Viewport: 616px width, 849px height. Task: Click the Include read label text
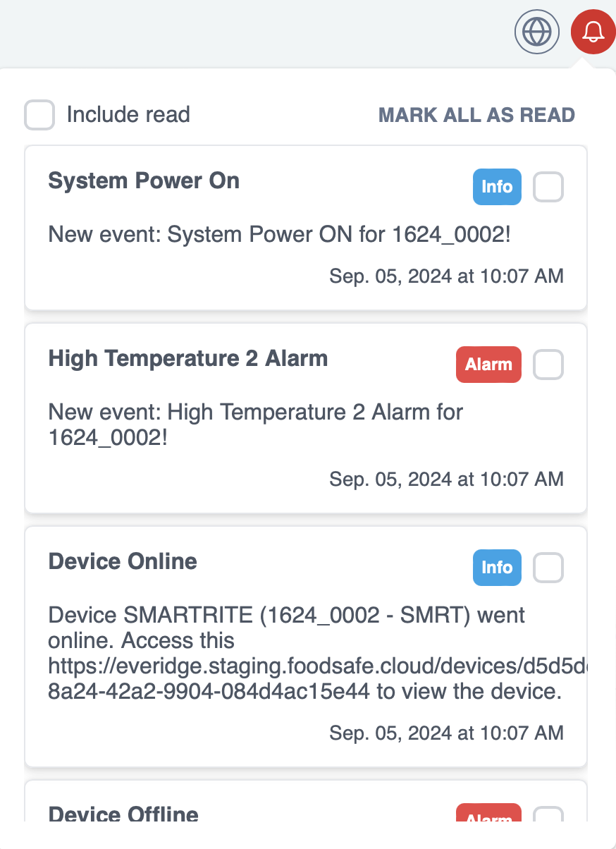click(128, 115)
